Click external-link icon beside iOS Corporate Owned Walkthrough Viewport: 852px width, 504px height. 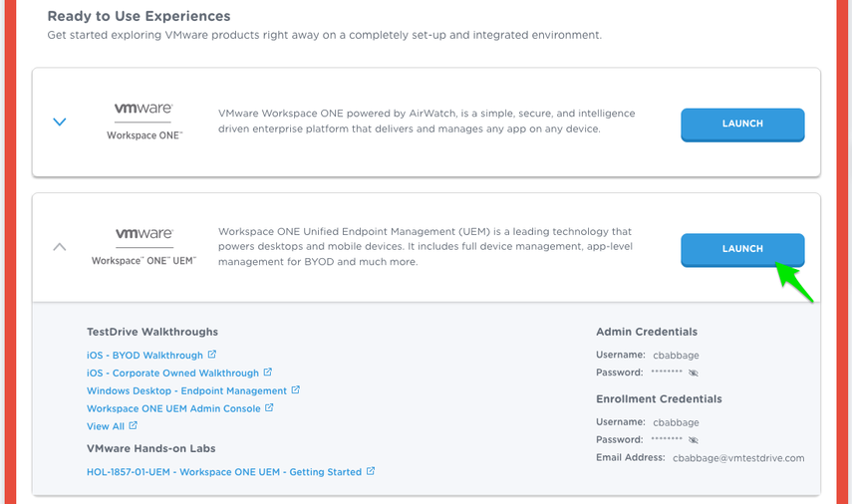point(268,373)
